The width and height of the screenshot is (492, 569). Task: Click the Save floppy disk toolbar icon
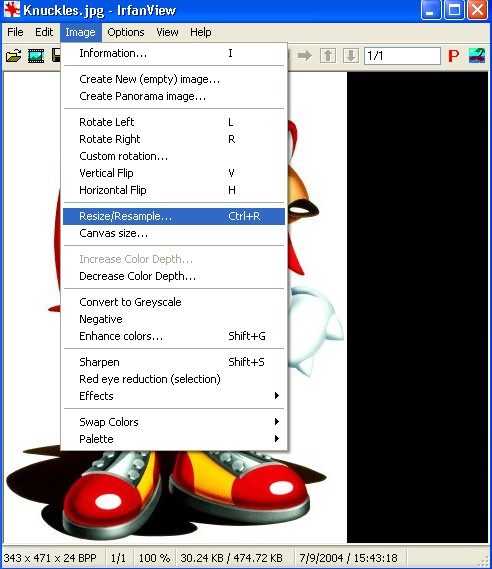pos(56,55)
